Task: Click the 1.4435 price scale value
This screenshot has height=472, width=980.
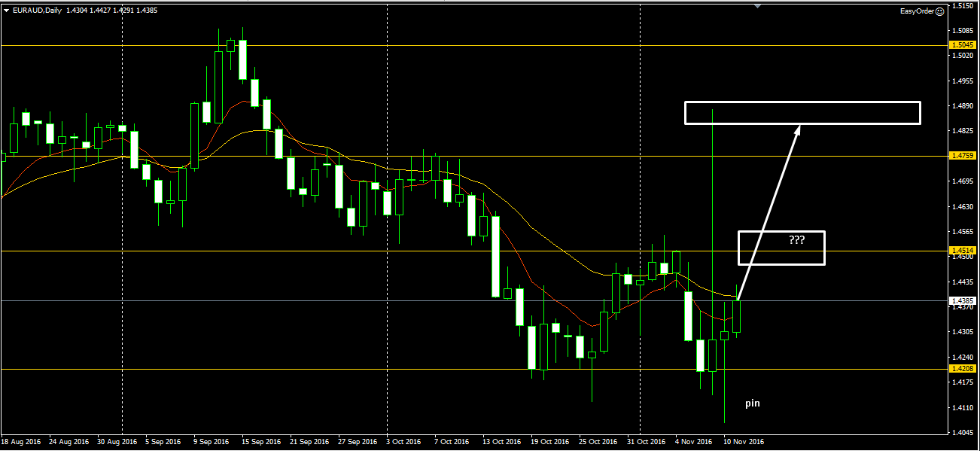Action: 963,282
